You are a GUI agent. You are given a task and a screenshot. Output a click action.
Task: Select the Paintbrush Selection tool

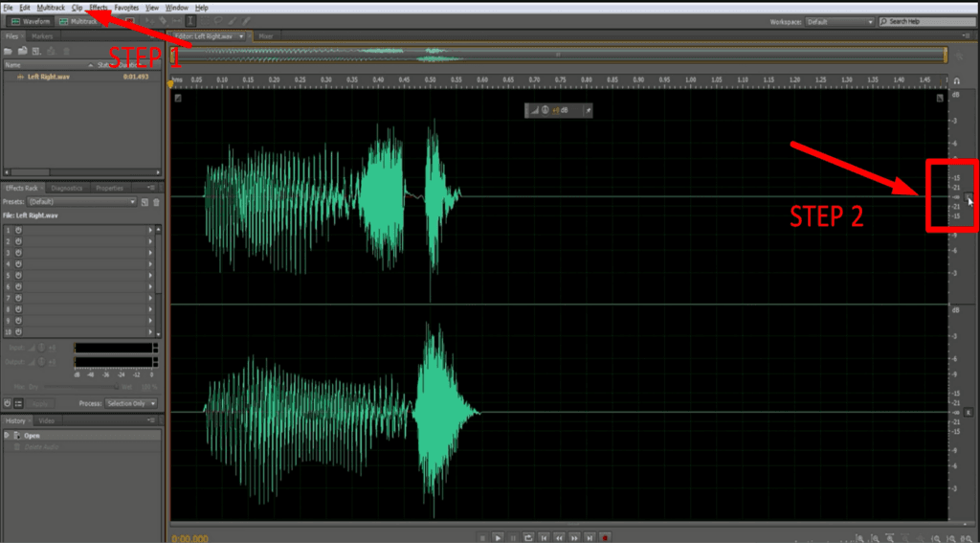pyautogui.click(x=232, y=21)
